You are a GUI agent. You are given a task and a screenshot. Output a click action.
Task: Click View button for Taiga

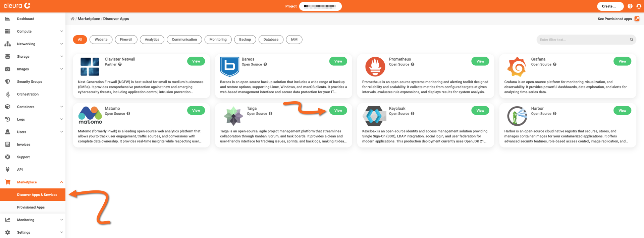(x=338, y=111)
